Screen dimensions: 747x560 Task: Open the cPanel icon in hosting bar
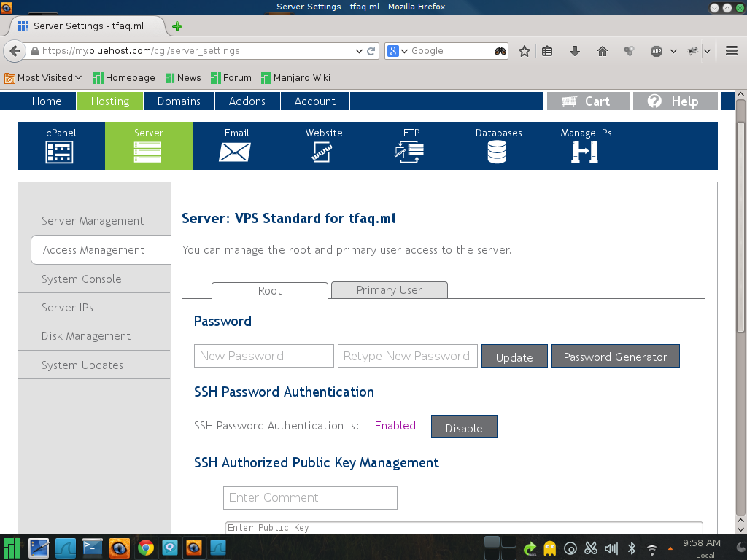click(61, 151)
